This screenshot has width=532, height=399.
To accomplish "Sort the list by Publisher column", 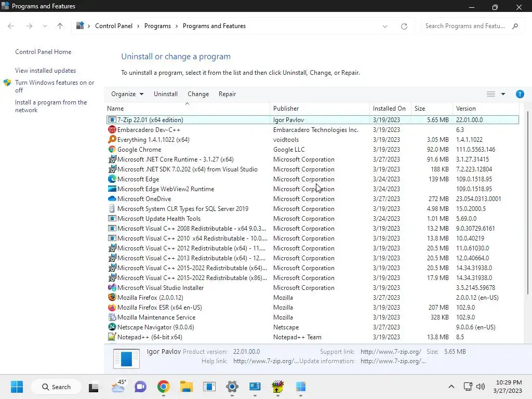I will coord(320,109).
